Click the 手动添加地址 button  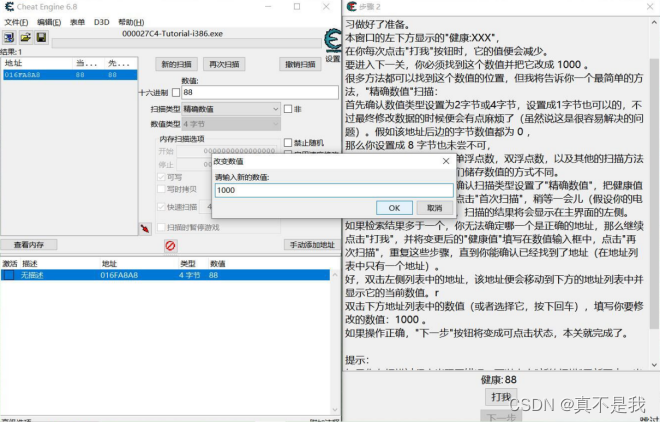coord(312,245)
